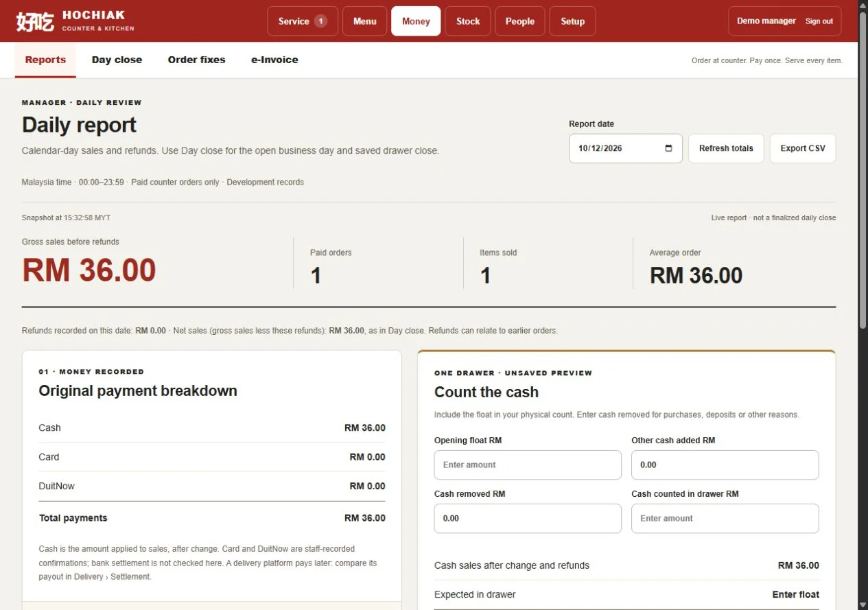The image size is (868, 610).
Task: Refresh totals for the report
Action: pos(726,148)
